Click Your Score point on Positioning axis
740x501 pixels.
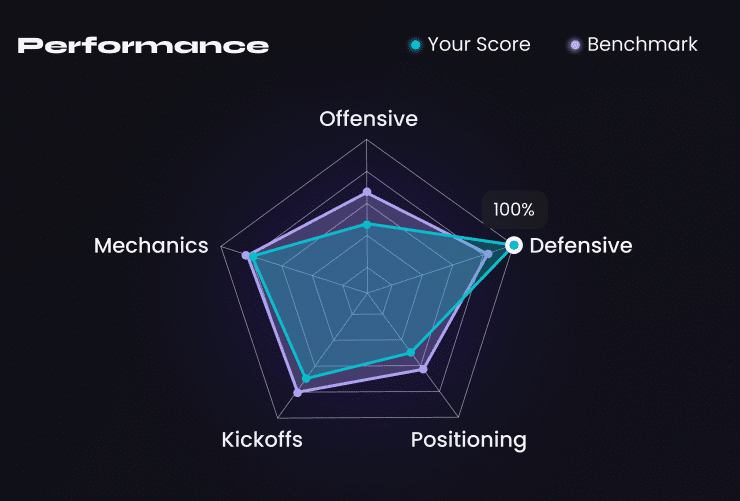pyautogui.click(x=411, y=352)
